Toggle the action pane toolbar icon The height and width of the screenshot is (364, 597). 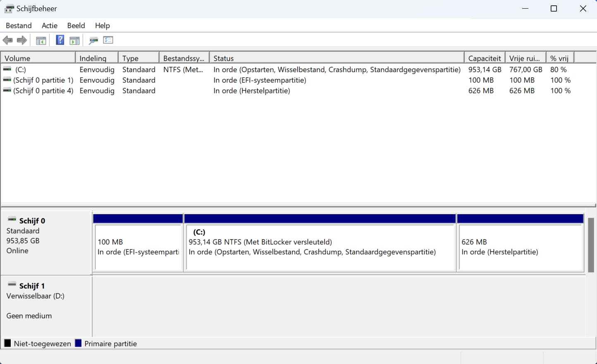pyautogui.click(x=74, y=40)
